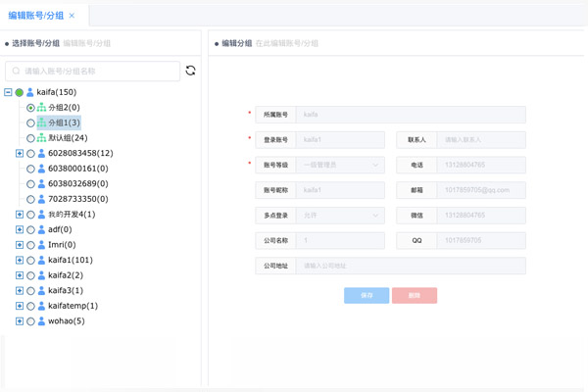Click the user icon of kaifatemp(1)
Image resolution: width=588 pixels, height=392 pixels.
coord(42,306)
